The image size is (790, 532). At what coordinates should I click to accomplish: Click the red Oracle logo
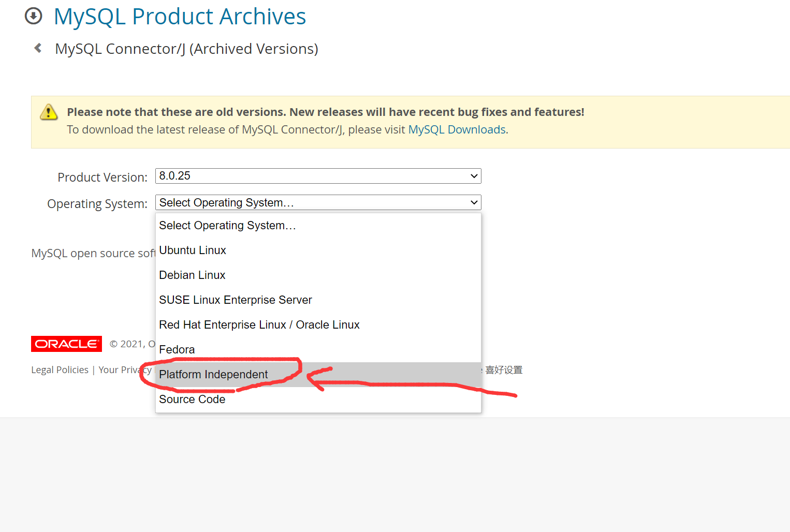click(x=66, y=344)
